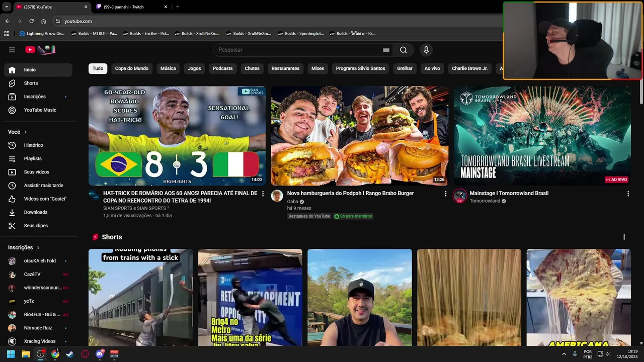
Task: Go to Início in the sidebar
Action: pos(38,70)
